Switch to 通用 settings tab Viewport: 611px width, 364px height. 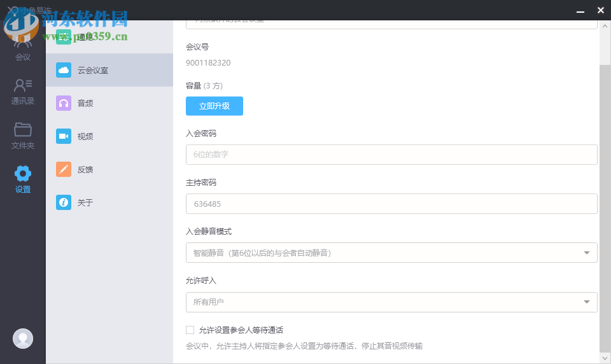click(109, 37)
